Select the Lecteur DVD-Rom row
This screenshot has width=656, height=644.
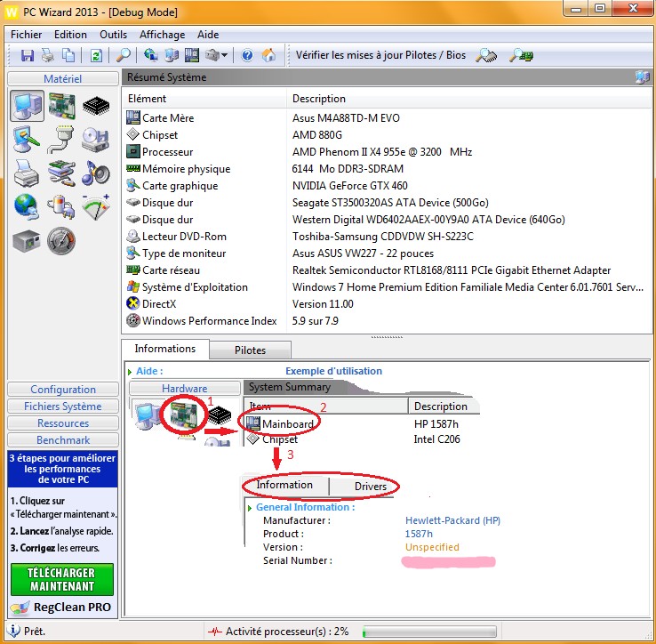pos(388,236)
